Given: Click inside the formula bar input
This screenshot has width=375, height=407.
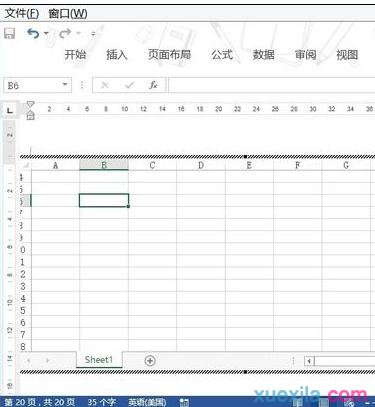Looking at the screenshot, I should click(x=272, y=85).
